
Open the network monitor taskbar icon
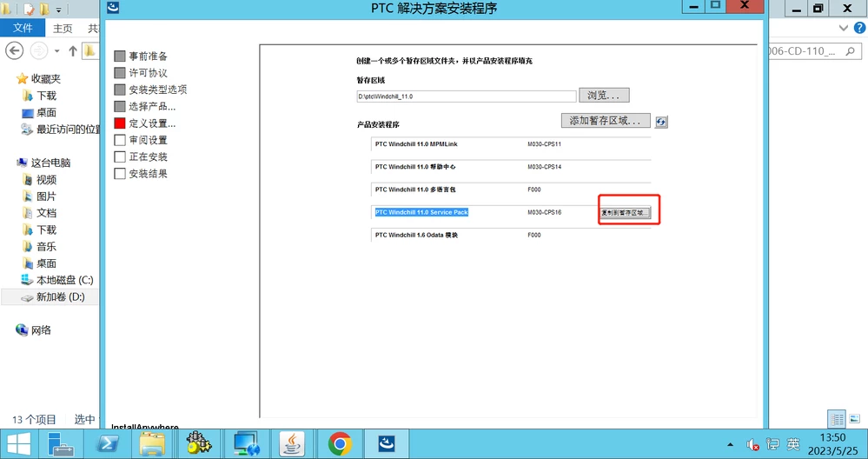coord(246,444)
